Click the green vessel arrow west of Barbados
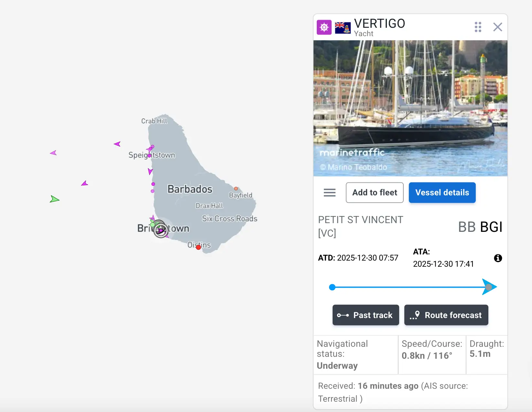 [x=54, y=199]
